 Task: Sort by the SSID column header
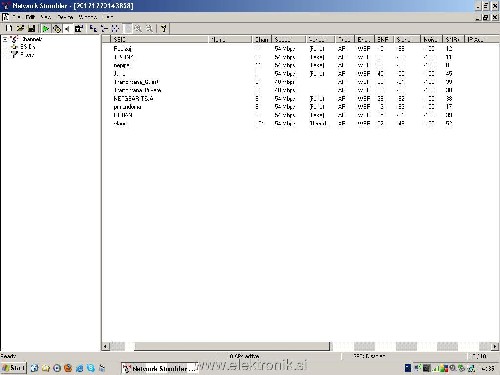click(x=159, y=40)
